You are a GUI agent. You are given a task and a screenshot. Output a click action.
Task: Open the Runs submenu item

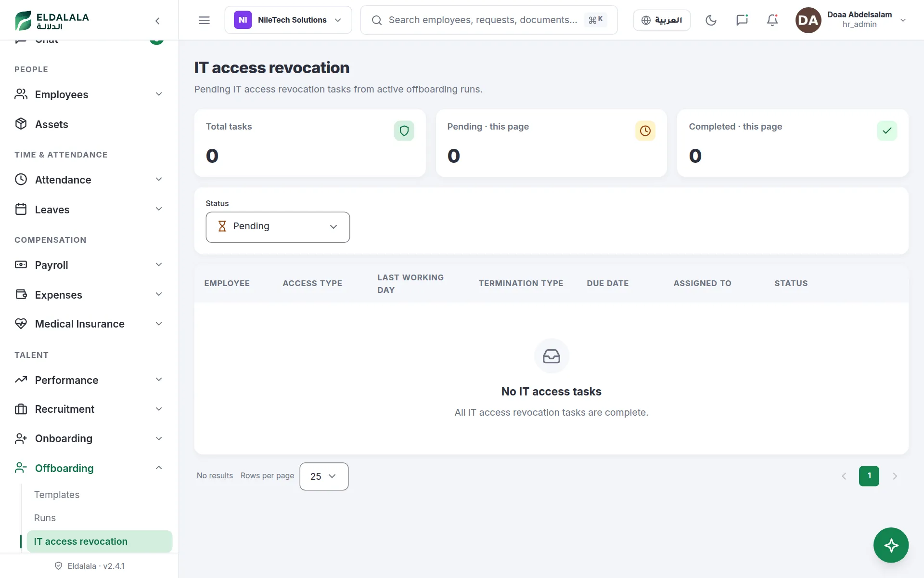(45, 518)
